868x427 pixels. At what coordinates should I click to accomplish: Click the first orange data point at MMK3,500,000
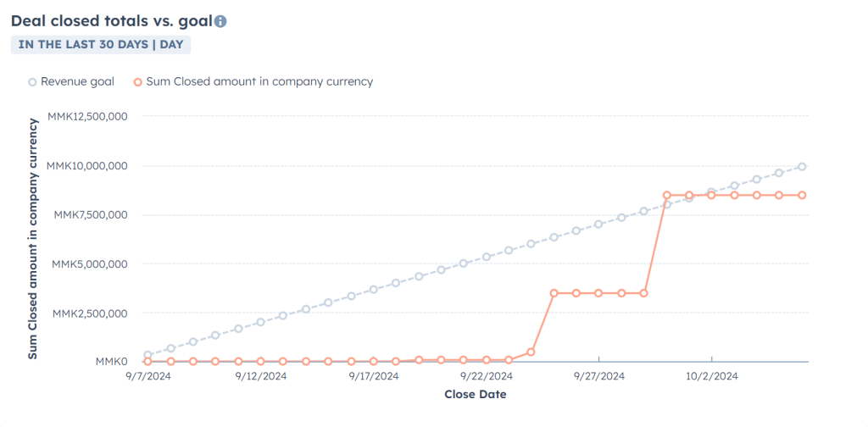pos(554,293)
